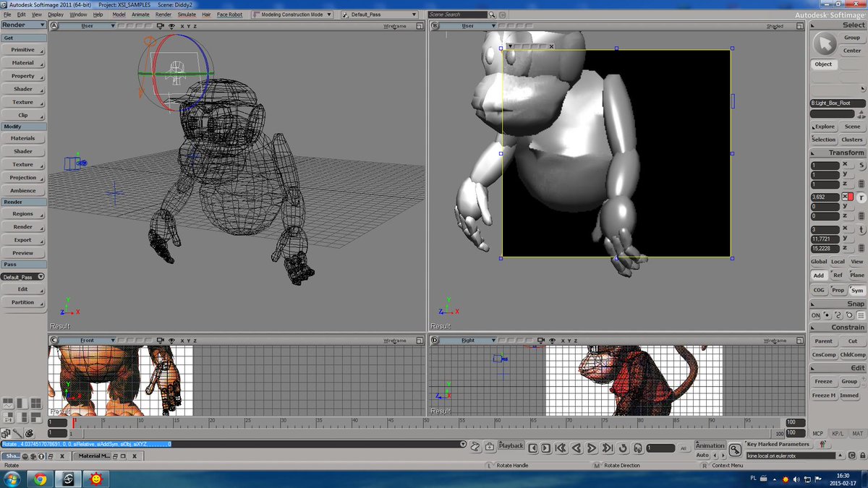This screenshot has height=488, width=868.
Task: Toggle Snap ON button
Action: (x=815, y=315)
